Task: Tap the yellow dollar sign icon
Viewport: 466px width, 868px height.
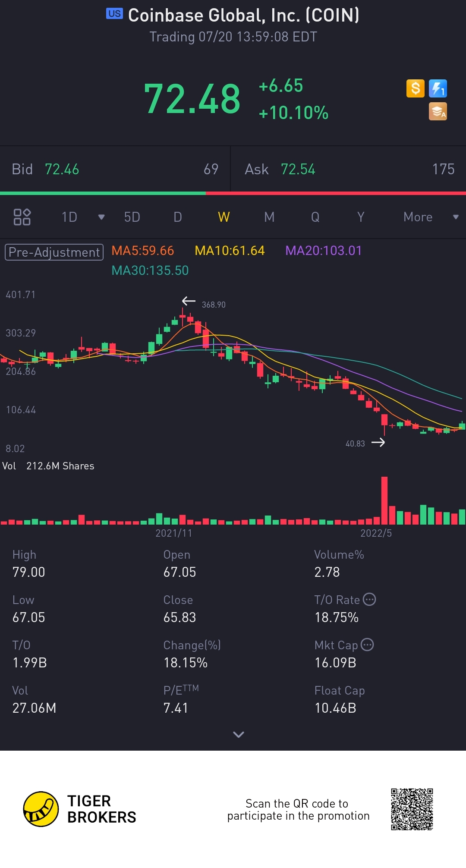Action: click(x=416, y=88)
